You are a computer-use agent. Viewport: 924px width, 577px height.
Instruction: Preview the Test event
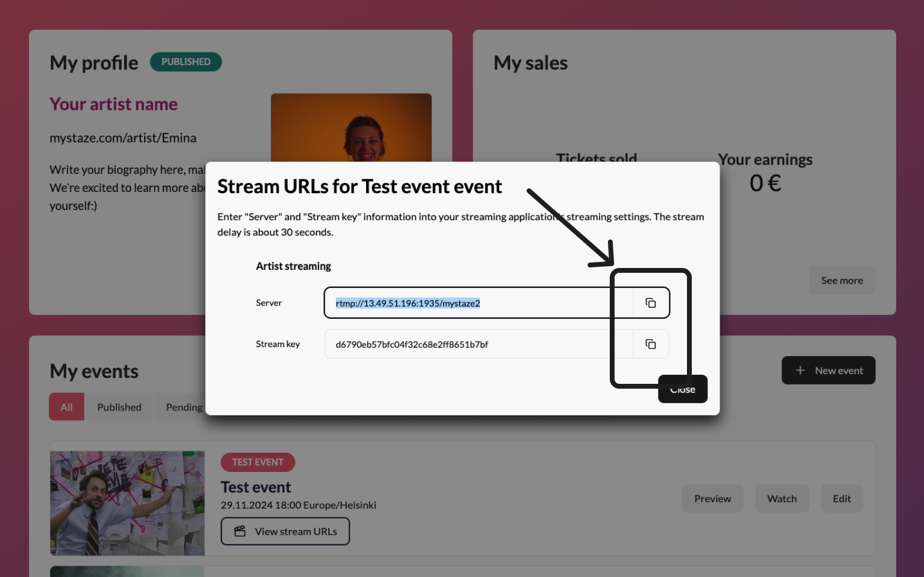click(712, 499)
